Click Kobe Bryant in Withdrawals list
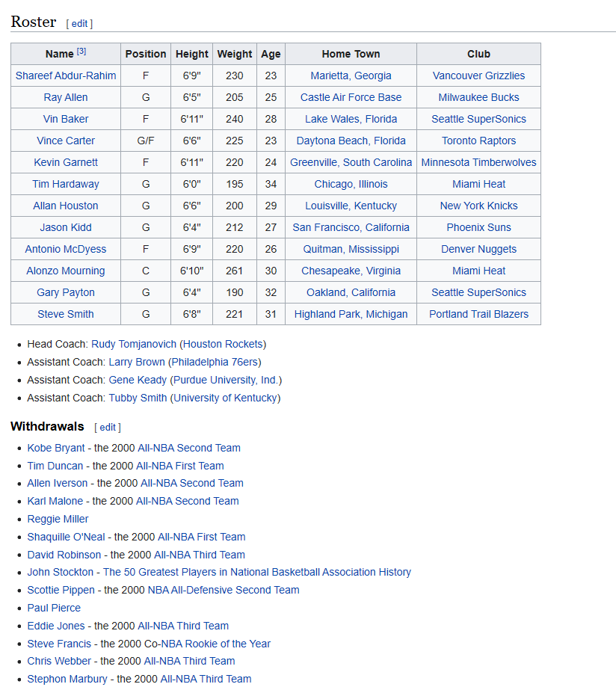616x687 pixels. (x=56, y=448)
